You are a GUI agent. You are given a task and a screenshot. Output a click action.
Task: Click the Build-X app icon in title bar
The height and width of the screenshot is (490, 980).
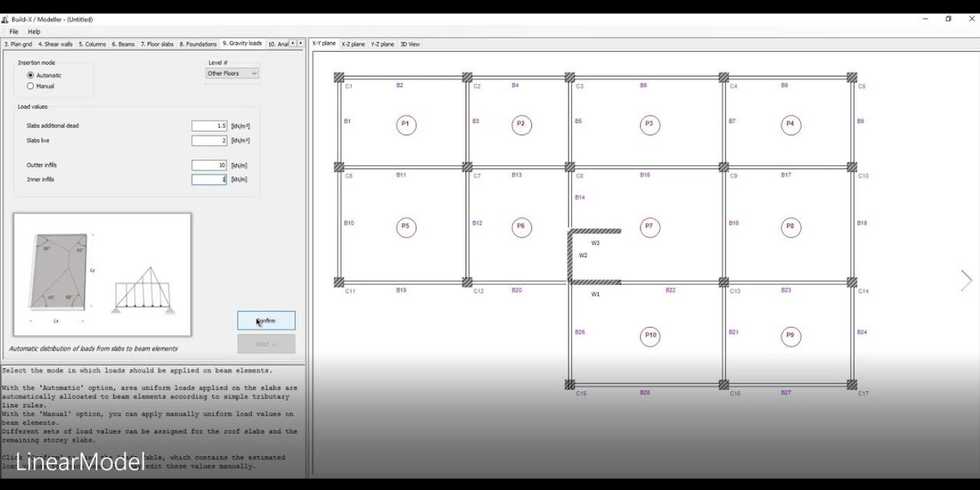(5, 20)
